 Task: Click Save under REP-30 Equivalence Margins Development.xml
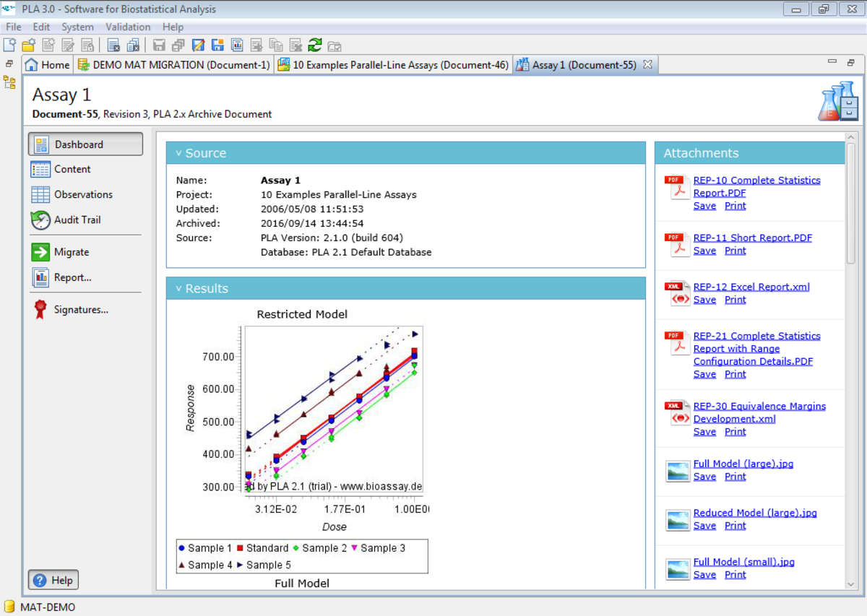[x=704, y=432]
